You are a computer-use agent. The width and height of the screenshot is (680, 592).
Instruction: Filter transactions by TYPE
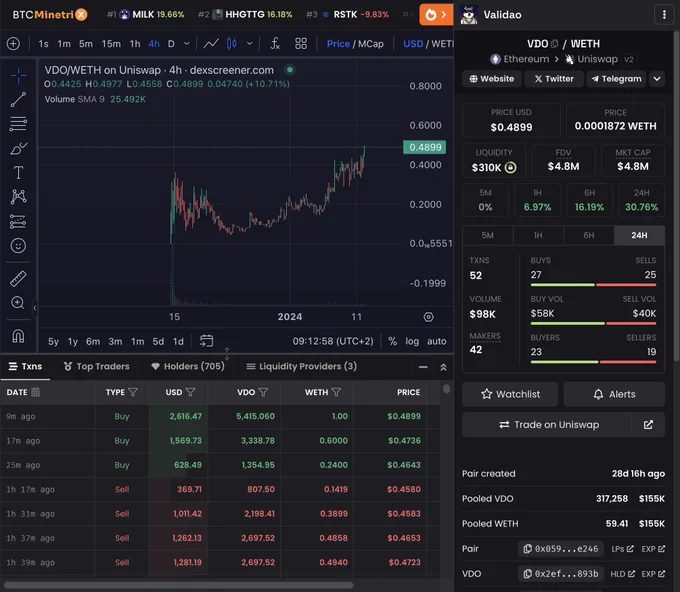click(133, 392)
